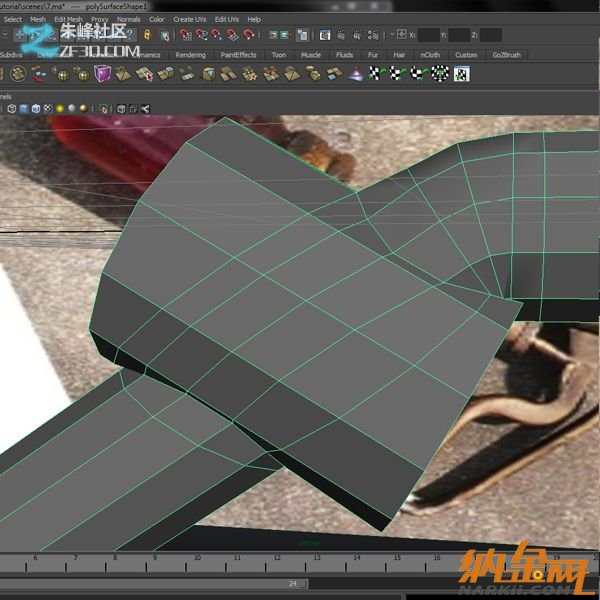Click the selection lock icon
The image size is (600, 600).
click(147, 35)
